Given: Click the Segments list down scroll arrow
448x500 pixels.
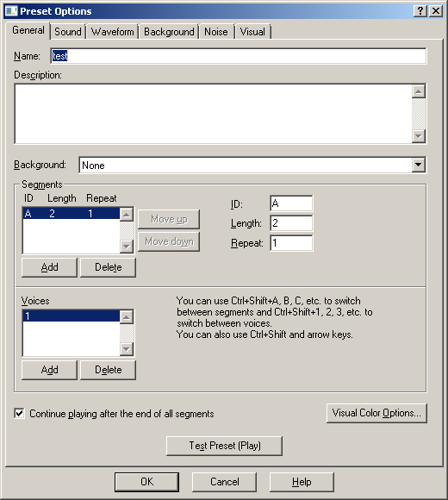Looking at the screenshot, I should click(x=127, y=247).
